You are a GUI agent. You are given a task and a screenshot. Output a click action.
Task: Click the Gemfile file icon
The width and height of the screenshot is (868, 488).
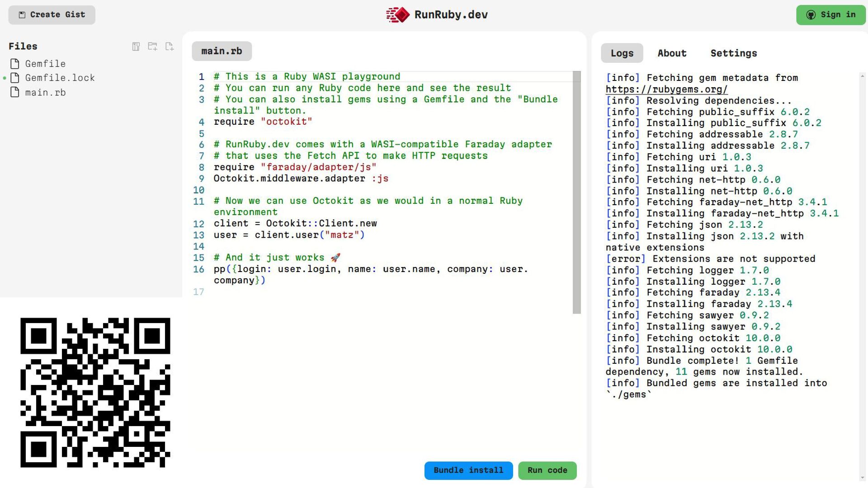pyautogui.click(x=15, y=64)
